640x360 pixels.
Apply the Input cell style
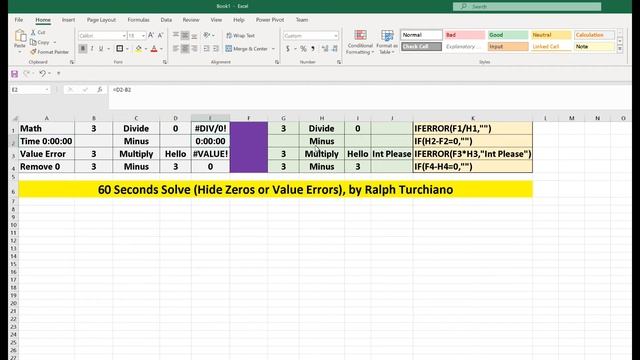(x=508, y=47)
